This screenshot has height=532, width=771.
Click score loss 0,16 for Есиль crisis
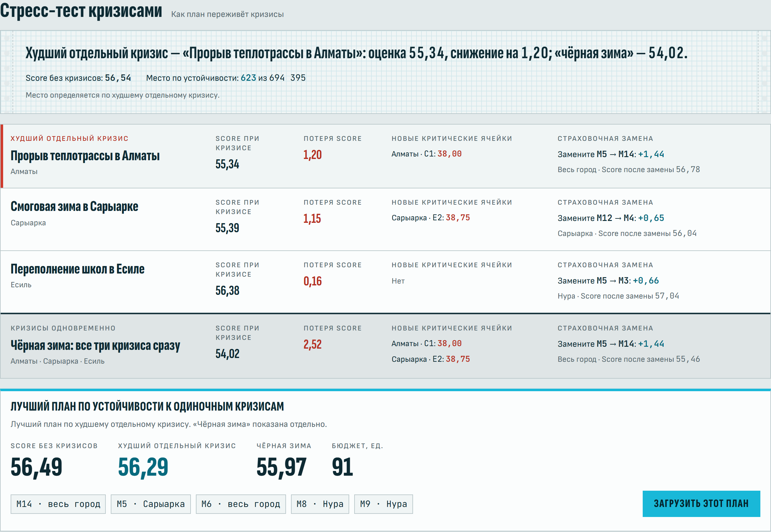[312, 281]
